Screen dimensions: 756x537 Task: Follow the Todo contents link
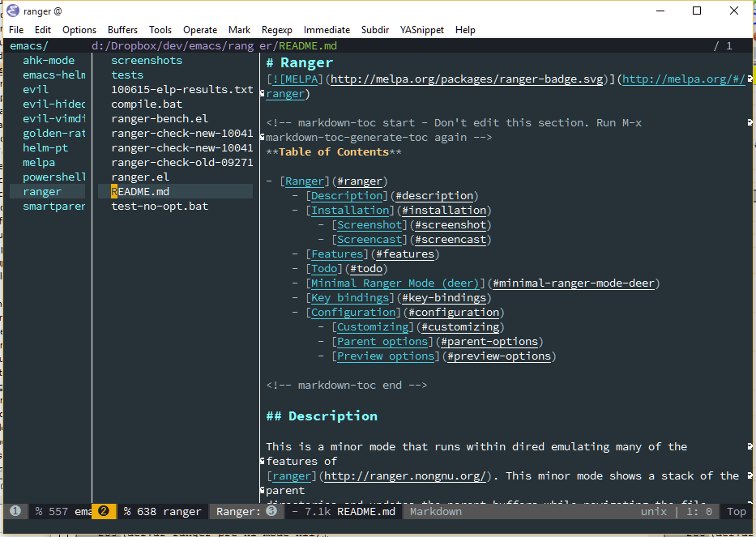[324, 269]
